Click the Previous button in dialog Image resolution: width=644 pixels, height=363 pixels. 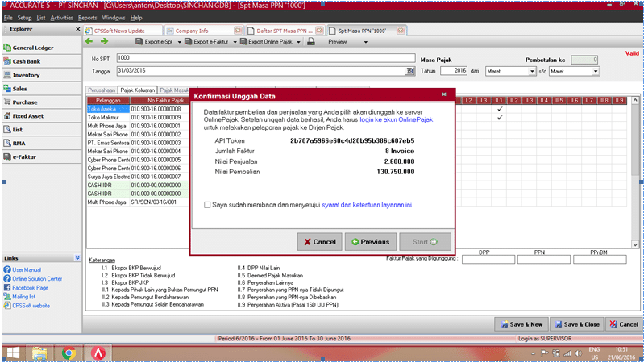tap(370, 241)
